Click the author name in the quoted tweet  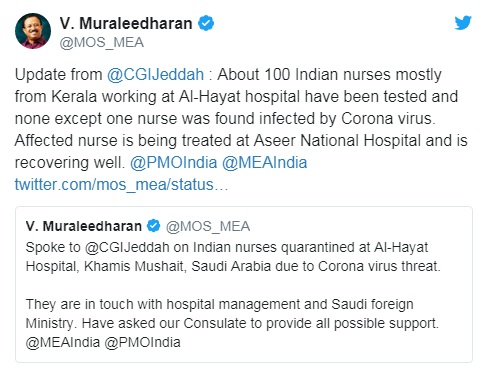click(84, 226)
